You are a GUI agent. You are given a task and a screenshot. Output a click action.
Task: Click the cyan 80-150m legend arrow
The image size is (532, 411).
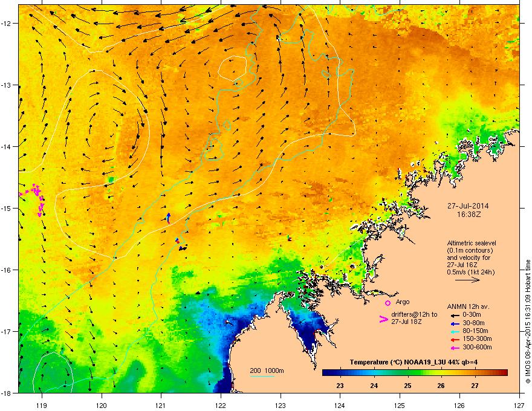point(455,331)
